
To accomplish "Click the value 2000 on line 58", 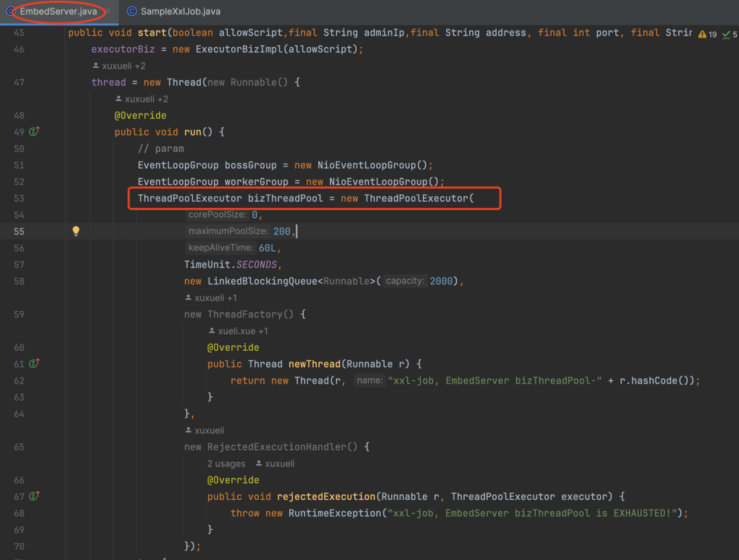I will [x=441, y=281].
